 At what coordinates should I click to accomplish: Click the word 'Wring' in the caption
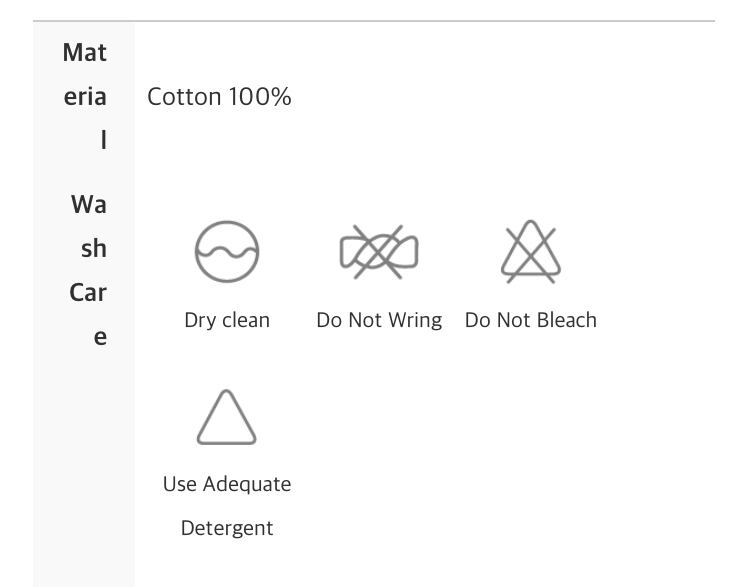[x=414, y=320]
